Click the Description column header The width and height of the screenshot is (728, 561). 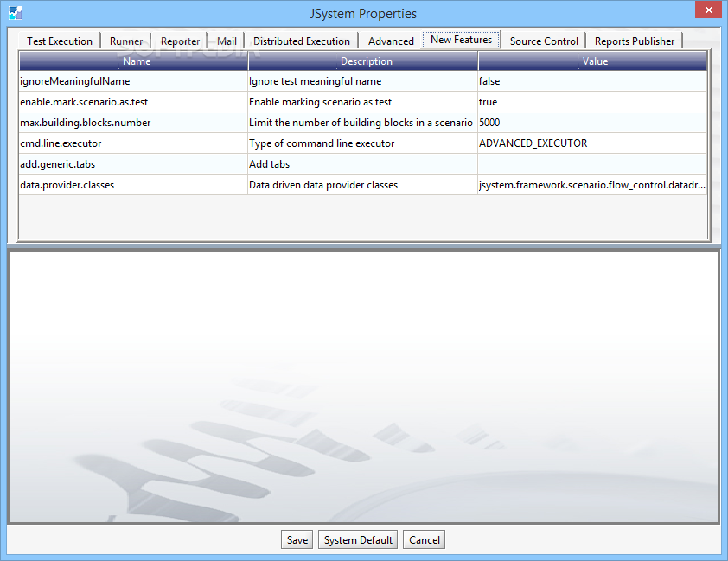363,61
